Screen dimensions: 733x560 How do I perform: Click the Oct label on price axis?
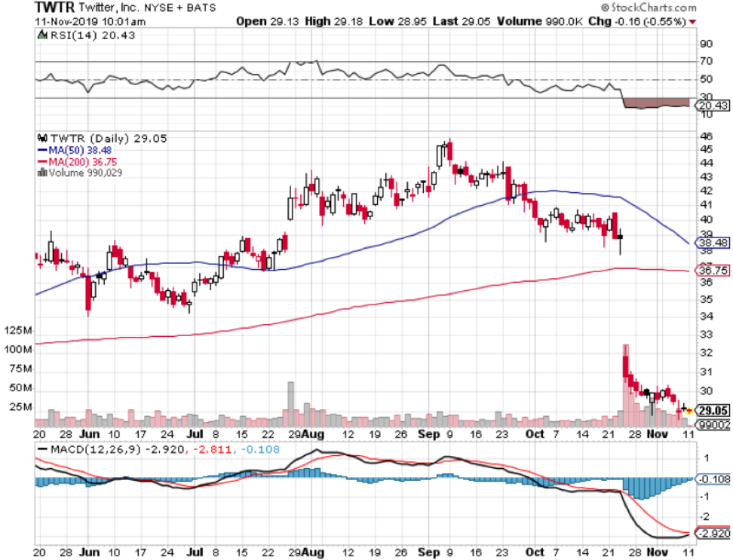point(535,434)
